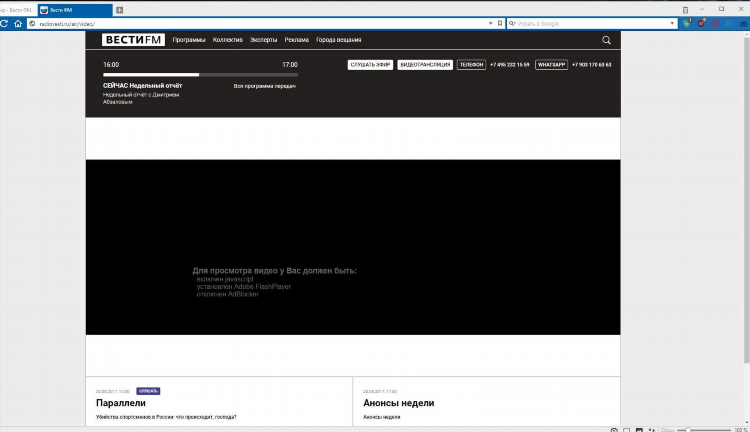
Task: Open the Программы menu item
Action: pyautogui.click(x=189, y=40)
